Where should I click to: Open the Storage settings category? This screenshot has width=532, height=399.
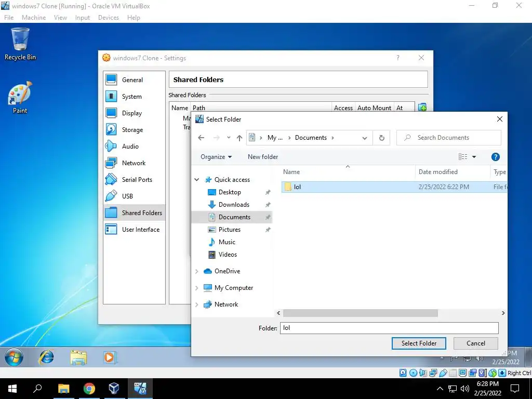134,129
